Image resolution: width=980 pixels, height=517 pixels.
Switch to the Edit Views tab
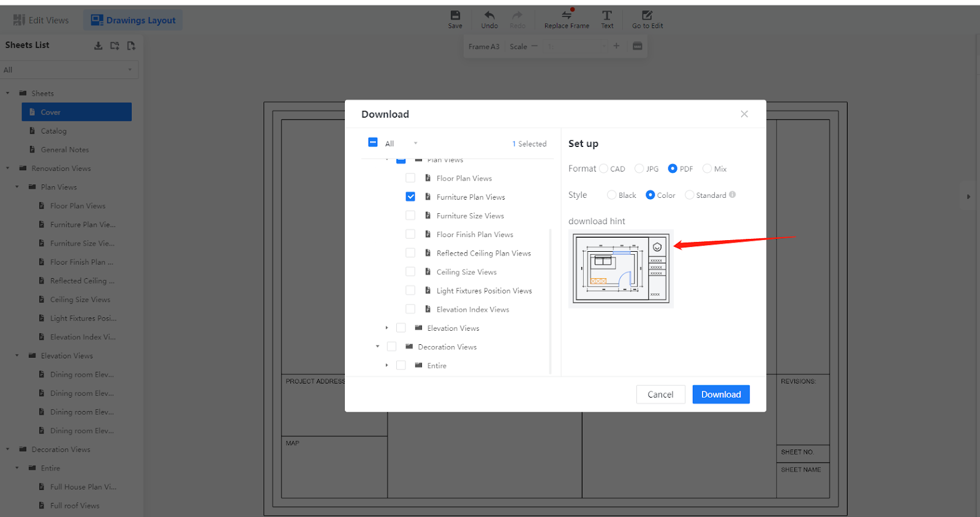click(41, 20)
